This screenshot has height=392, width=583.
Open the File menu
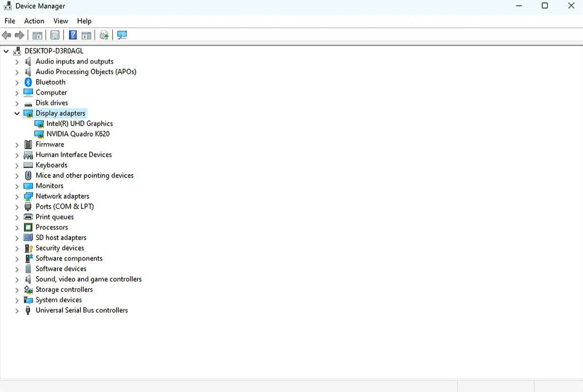10,21
